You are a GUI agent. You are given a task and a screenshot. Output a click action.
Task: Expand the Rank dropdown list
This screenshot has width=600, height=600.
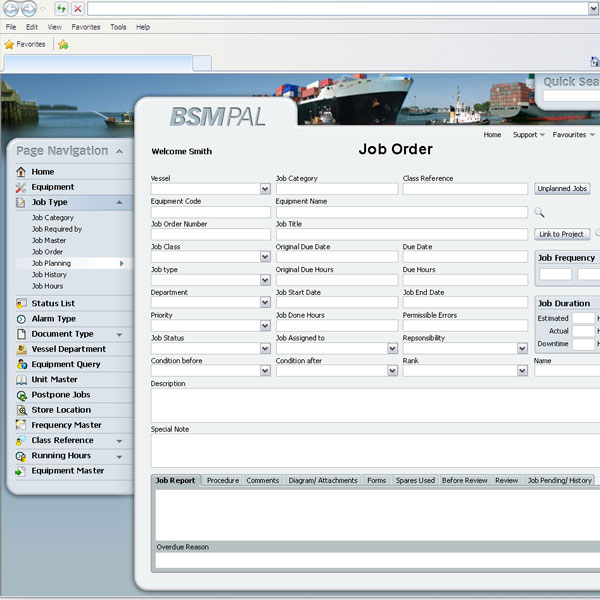[x=522, y=371]
